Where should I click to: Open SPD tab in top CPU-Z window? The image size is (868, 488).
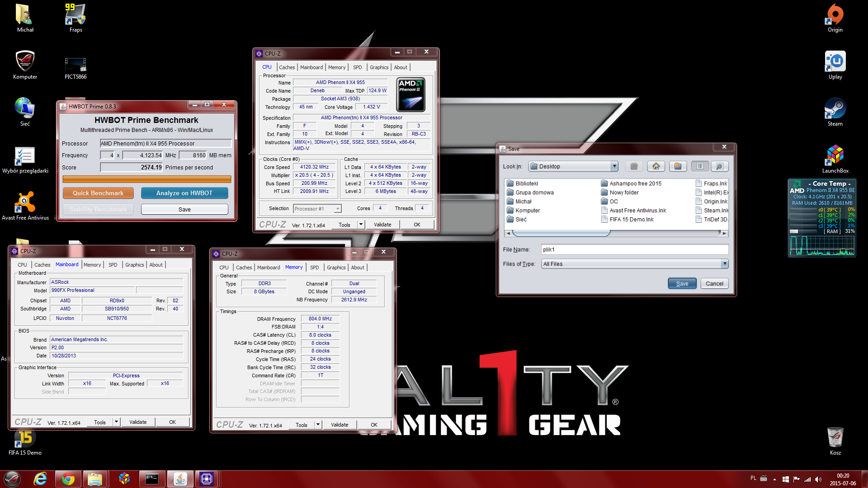358,67
